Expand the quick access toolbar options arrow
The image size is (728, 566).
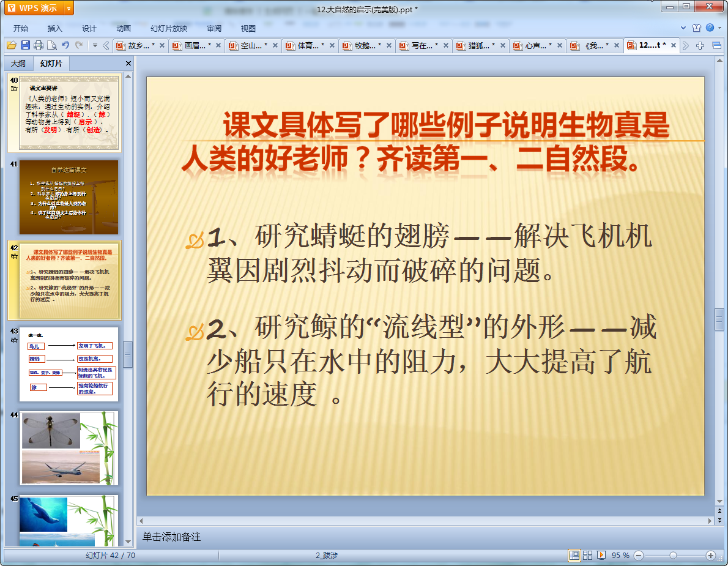[x=95, y=45]
